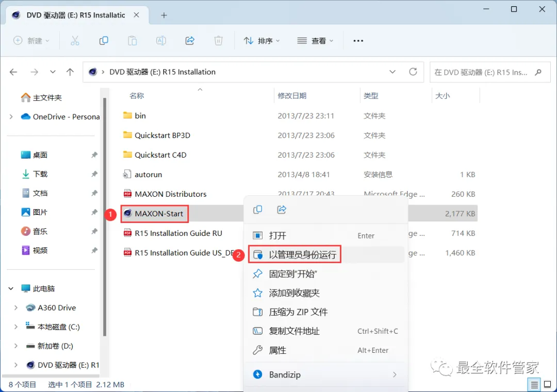
Task: Select the autorun setup file
Action: click(x=148, y=175)
